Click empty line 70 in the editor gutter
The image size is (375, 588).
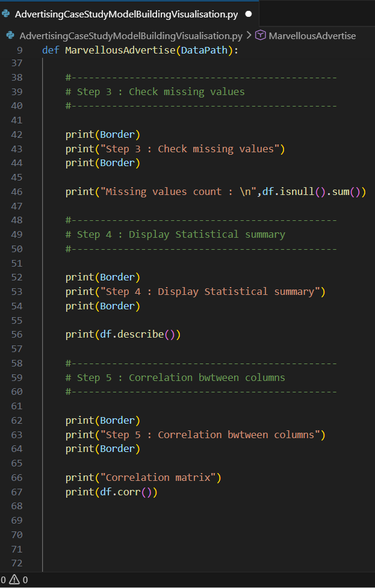pos(16,535)
